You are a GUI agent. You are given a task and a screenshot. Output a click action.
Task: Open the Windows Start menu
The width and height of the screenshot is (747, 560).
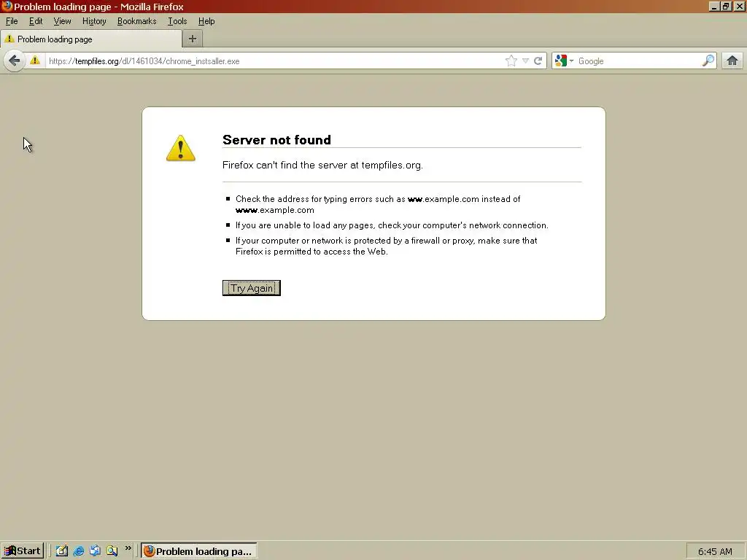tap(23, 551)
